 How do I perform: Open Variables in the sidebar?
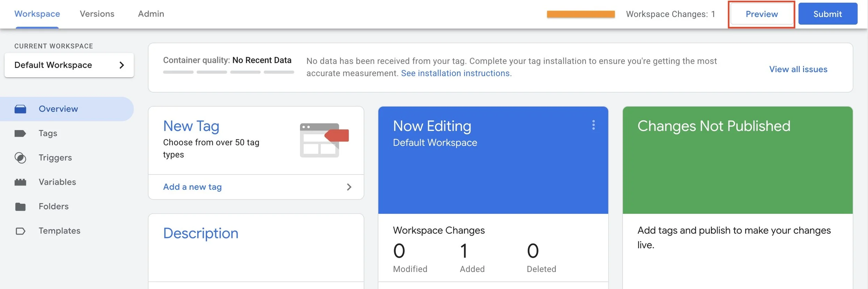(x=67, y=182)
